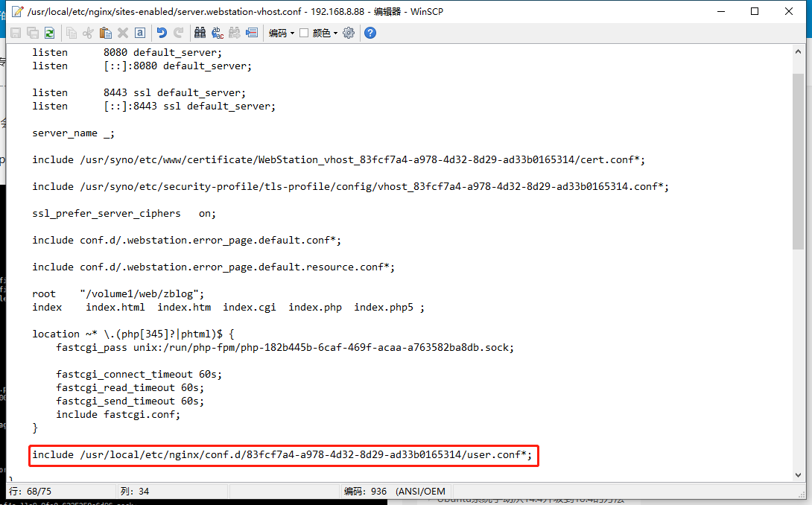Undo the last edit
The image size is (812, 505).
162,33
